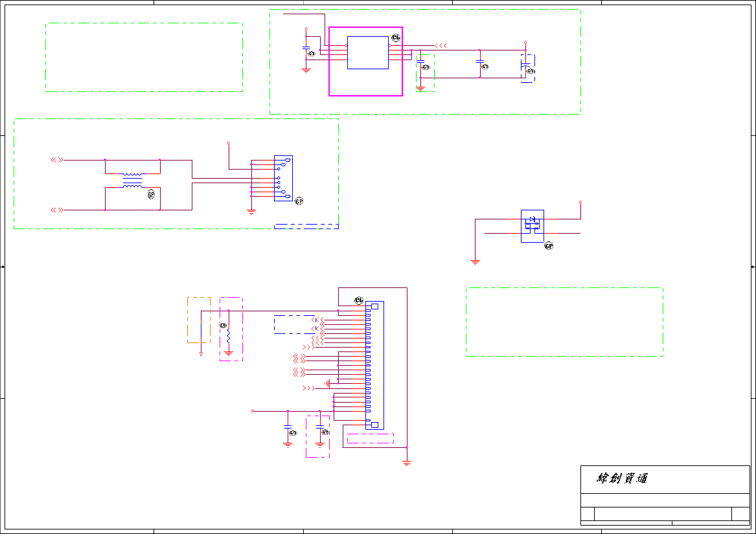Click the triple-arrow off-page connector near the IC
The height and width of the screenshot is (534, 756).
tap(441, 46)
